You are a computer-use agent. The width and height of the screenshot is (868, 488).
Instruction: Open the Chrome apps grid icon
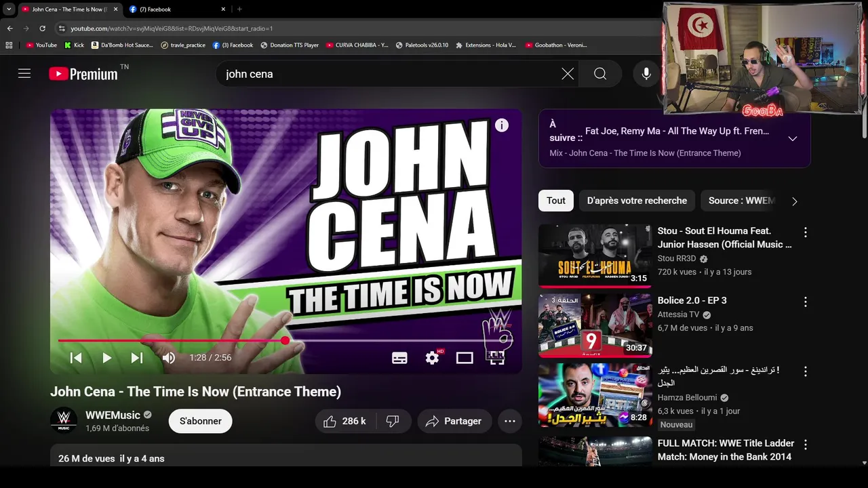click(x=9, y=45)
